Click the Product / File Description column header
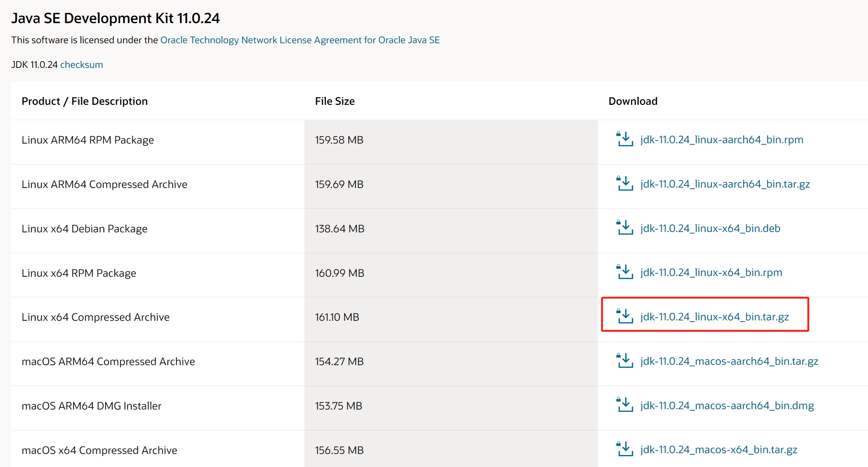This screenshot has height=467, width=868. 85,101
